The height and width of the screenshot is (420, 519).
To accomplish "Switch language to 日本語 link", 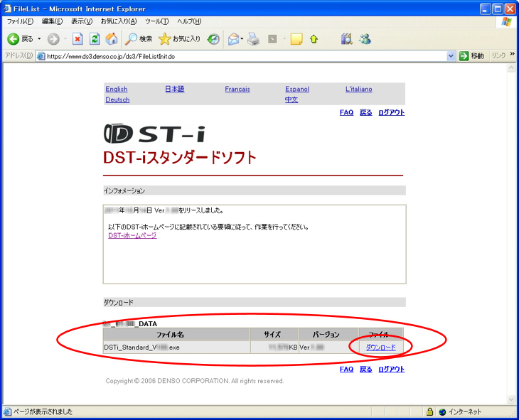I will pyautogui.click(x=175, y=89).
